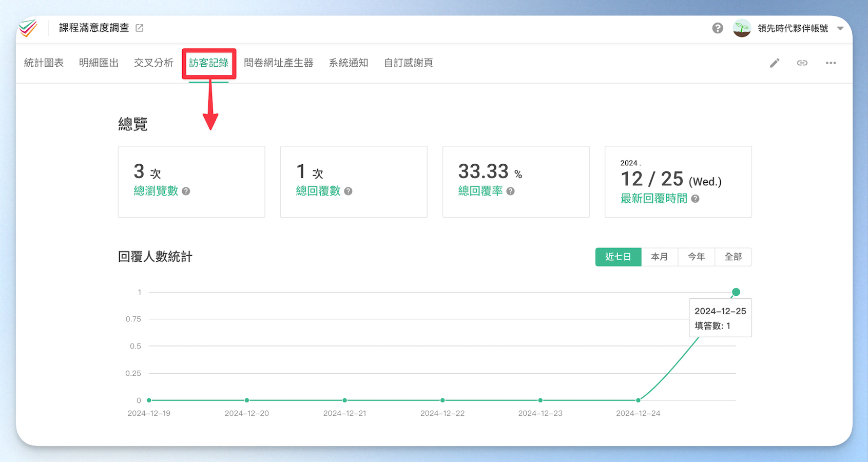Open the three-dot more options menu
Viewport: 868px width, 462px height.
tap(831, 63)
